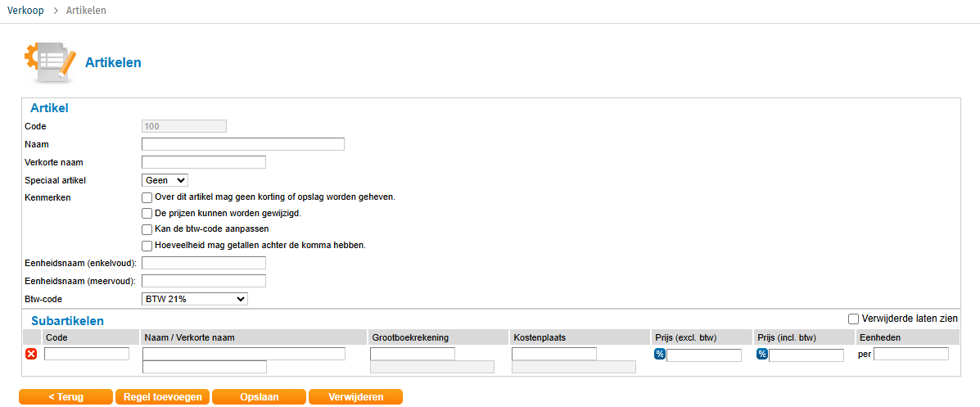Click the Kostenplaats input field
The image size is (980, 407).
point(553,354)
